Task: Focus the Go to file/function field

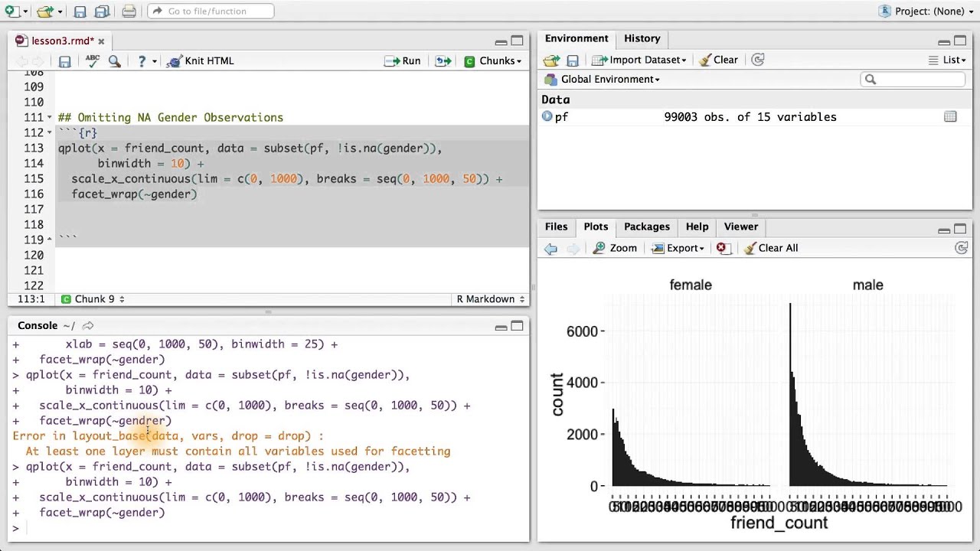Action: pyautogui.click(x=211, y=11)
